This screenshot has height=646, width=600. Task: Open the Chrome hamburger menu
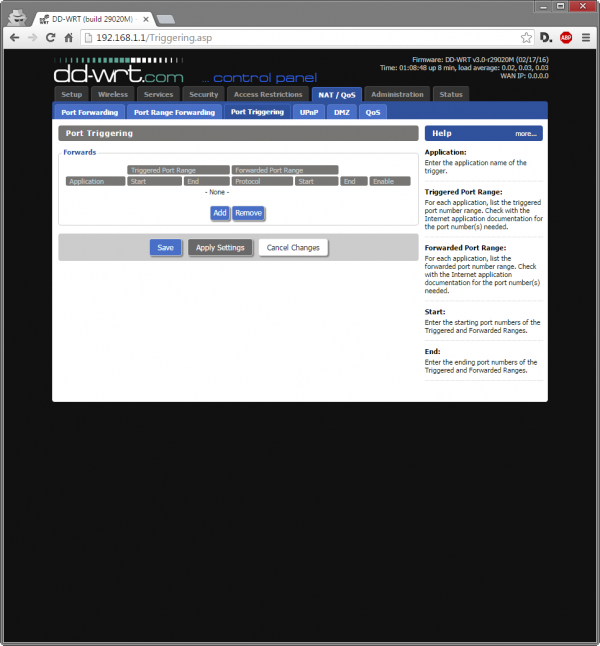pos(586,37)
